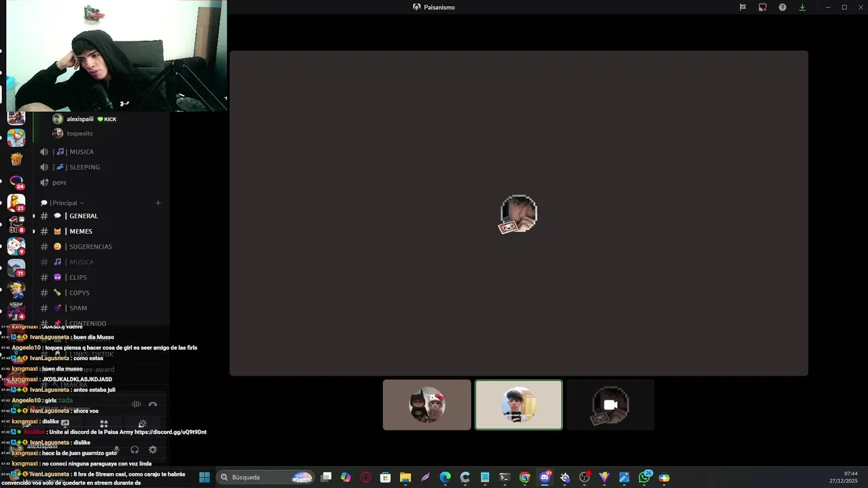This screenshot has height=488, width=868.
Task: Click the discord.gg invite link in chat
Action: [170, 432]
